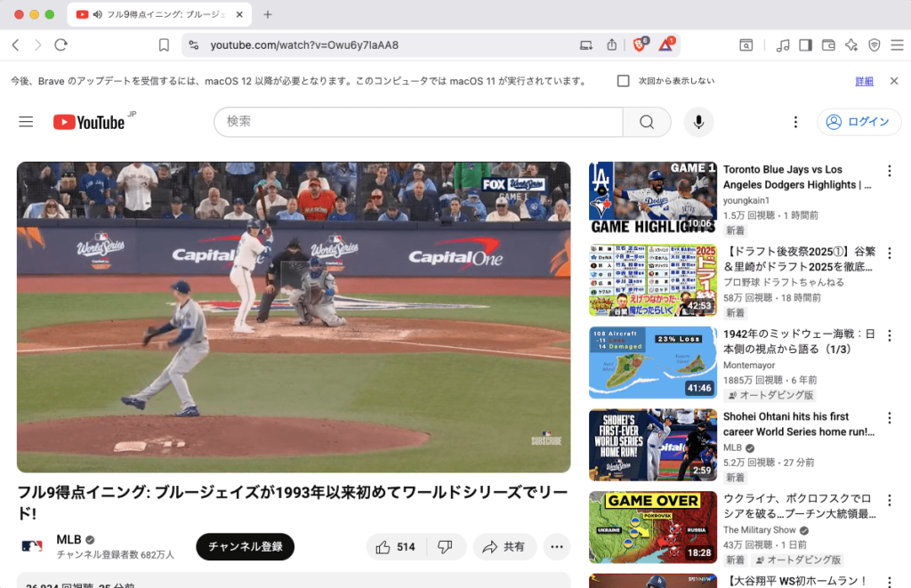Open the music note playlist icon
This screenshot has height=588, width=911.
[783, 44]
